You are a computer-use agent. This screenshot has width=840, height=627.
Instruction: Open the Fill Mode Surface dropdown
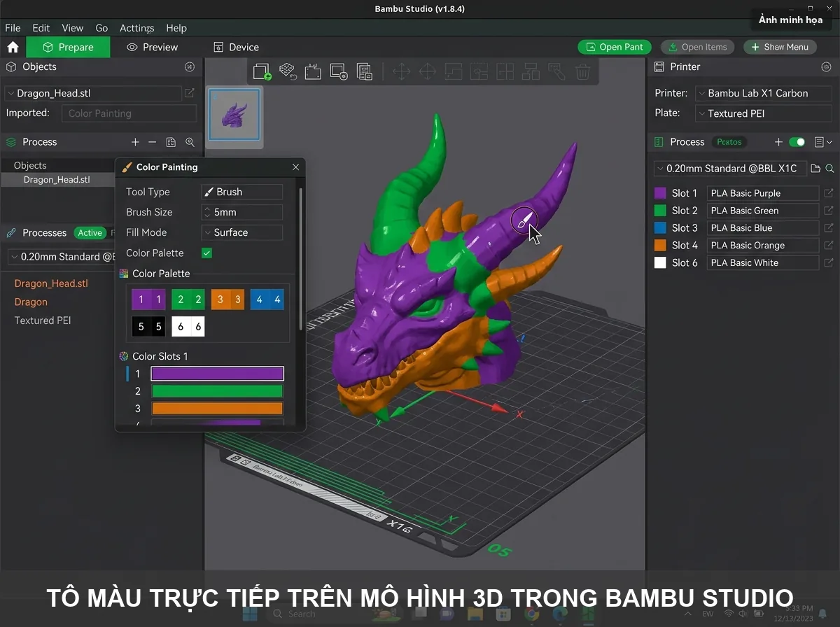[242, 232]
